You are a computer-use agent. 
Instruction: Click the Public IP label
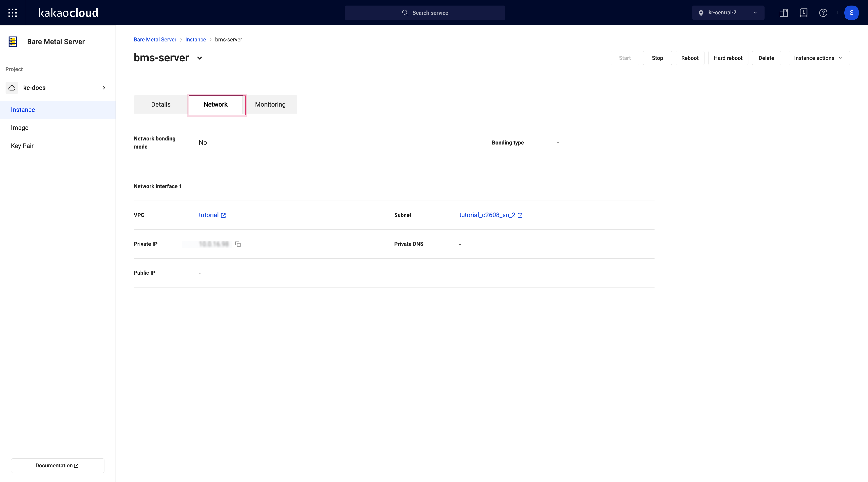tap(145, 273)
